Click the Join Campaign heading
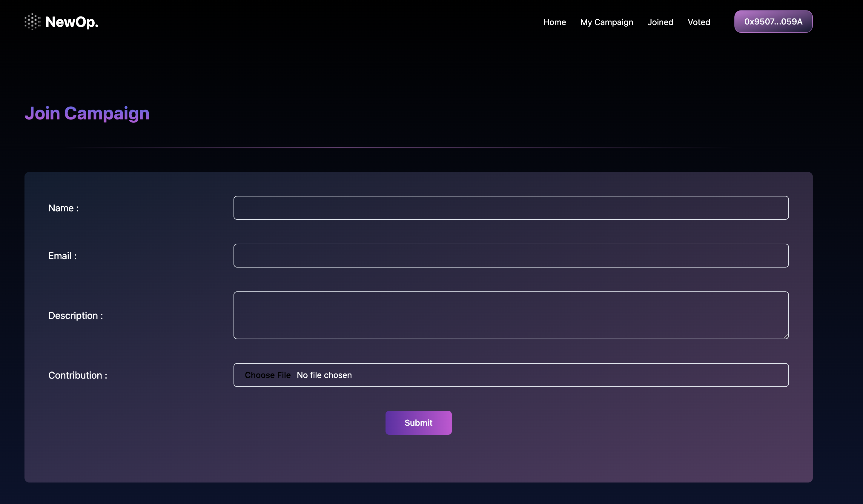Image resolution: width=863 pixels, height=504 pixels. click(87, 113)
